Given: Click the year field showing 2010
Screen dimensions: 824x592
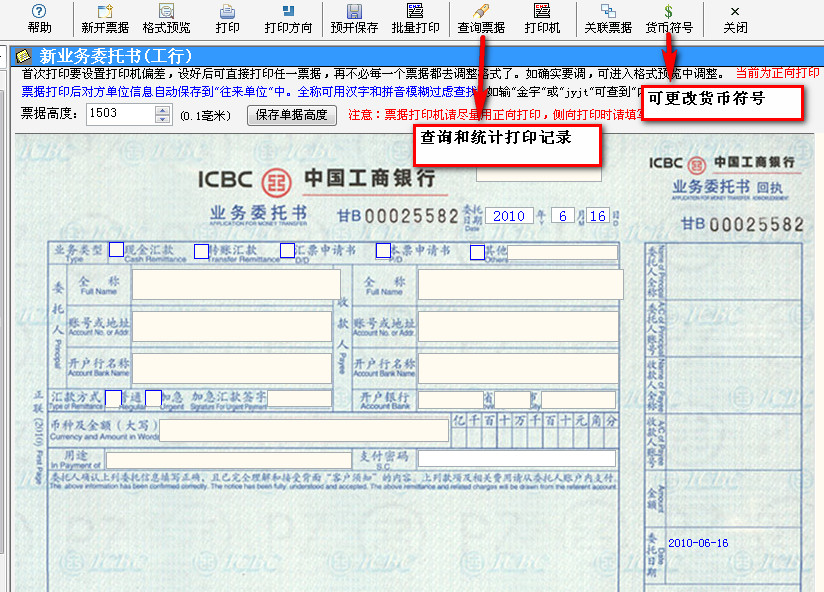Looking at the screenshot, I should pos(509,215).
